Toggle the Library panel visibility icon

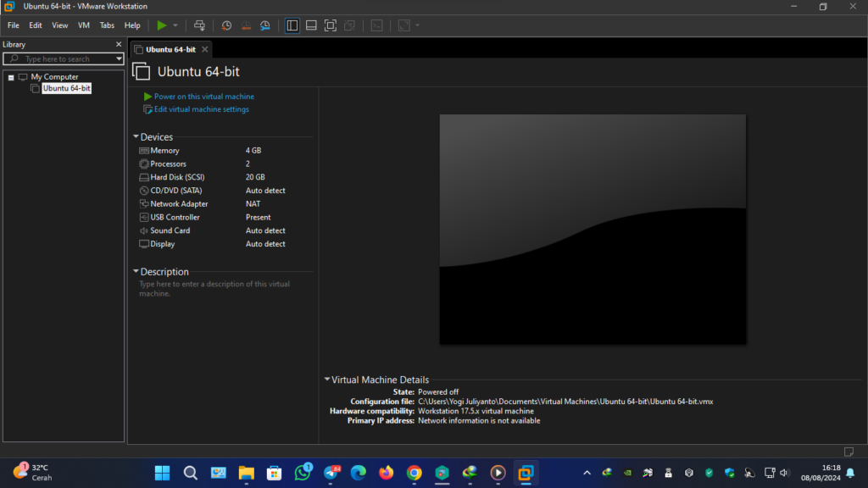[x=292, y=25]
